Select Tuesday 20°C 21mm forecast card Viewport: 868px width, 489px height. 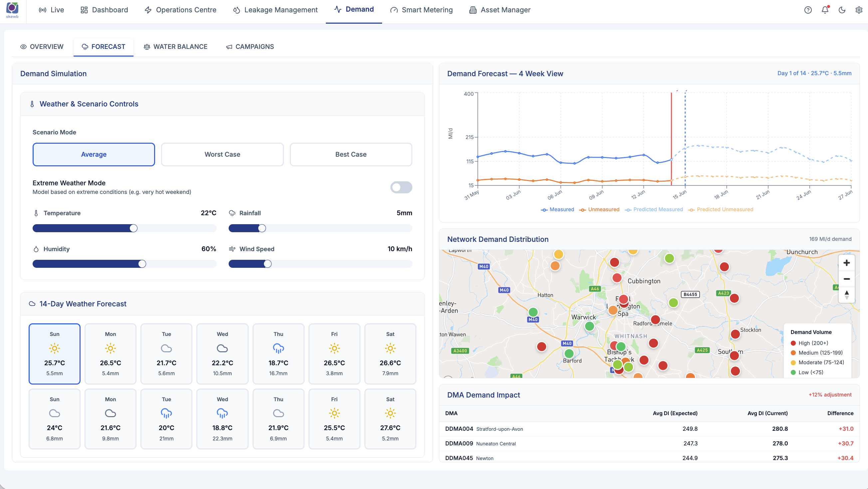click(166, 418)
